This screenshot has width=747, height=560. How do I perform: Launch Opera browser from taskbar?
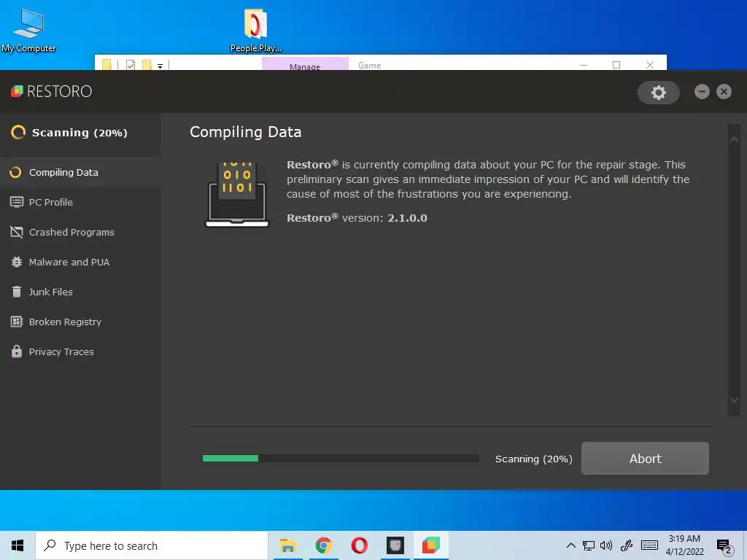click(x=359, y=545)
